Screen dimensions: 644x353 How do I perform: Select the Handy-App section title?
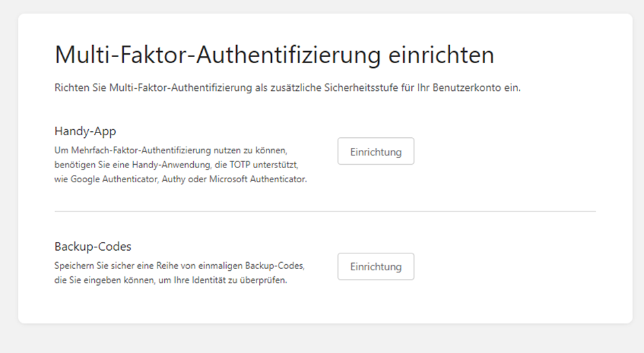81,131
